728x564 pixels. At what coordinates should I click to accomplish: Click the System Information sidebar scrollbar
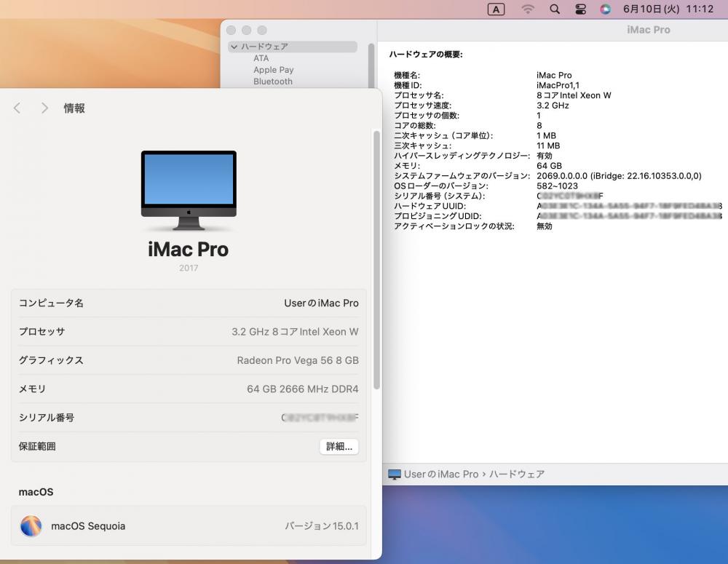pyautogui.click(x=371, y=65)
